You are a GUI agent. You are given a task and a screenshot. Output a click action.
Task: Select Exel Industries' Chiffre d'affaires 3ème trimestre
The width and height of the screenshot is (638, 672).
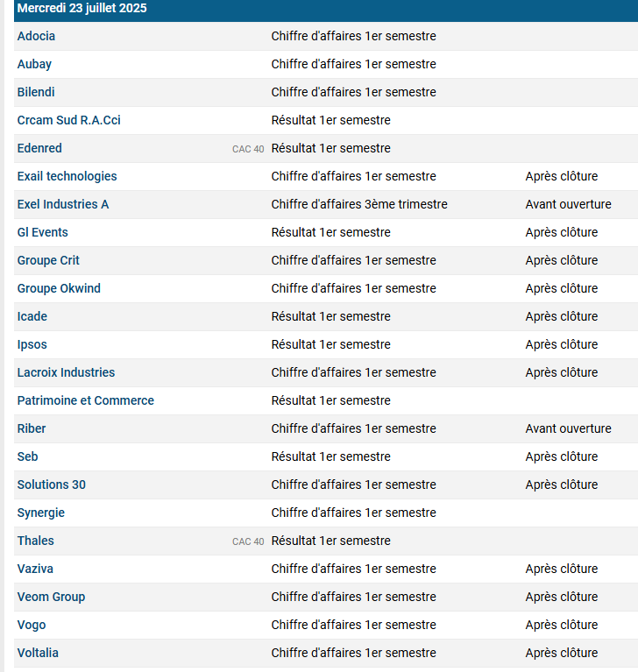coord(359,204)
